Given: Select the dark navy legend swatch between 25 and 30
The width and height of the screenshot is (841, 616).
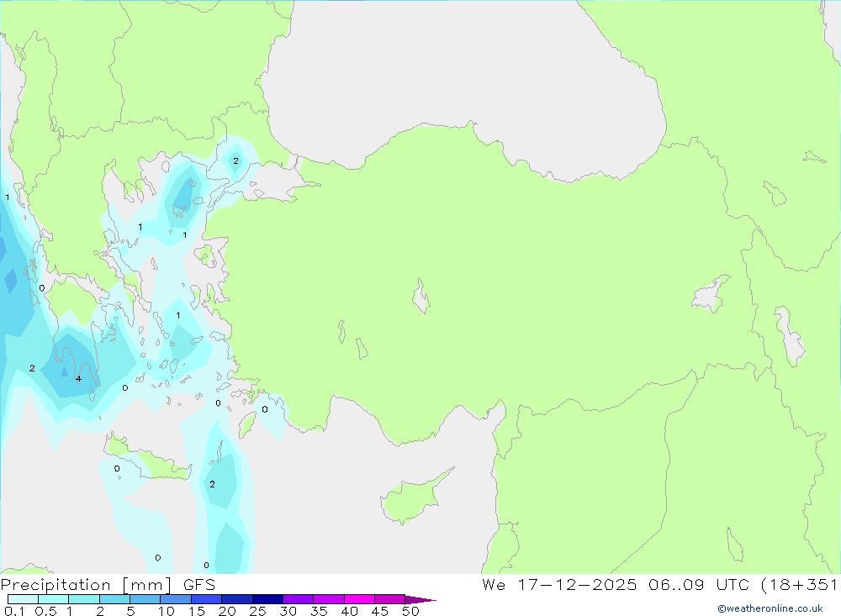Looking at the screenshot, I should 267,599.
